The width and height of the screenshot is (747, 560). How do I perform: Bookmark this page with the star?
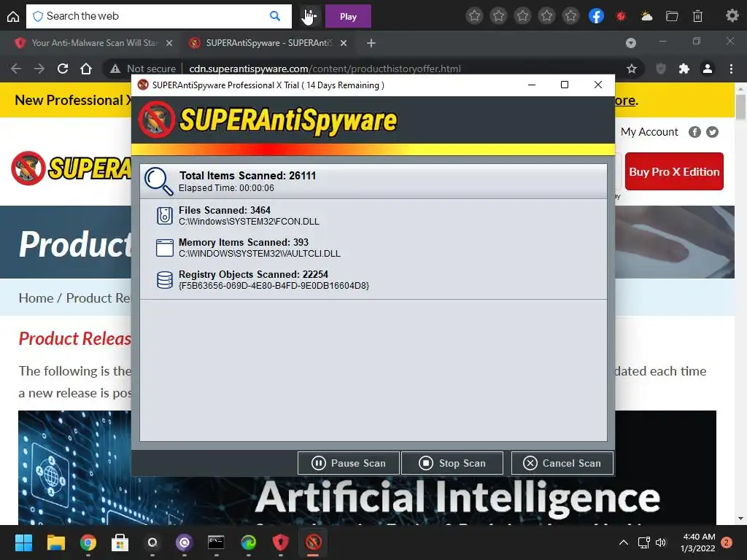[632, 69]
